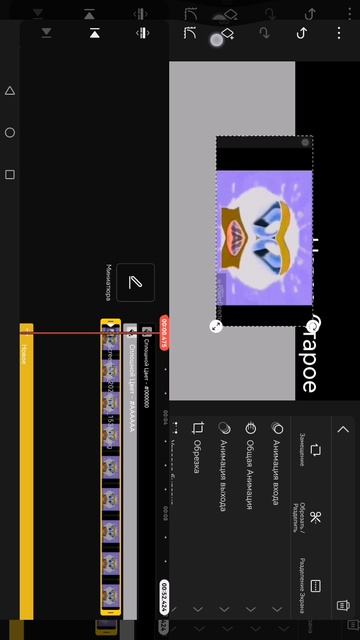
Task: Undo the last edit
Action: click(x=302, y=33)
